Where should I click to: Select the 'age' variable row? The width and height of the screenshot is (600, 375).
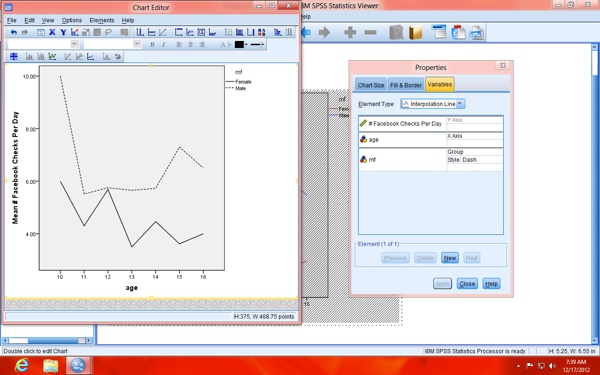pos(431,140)
